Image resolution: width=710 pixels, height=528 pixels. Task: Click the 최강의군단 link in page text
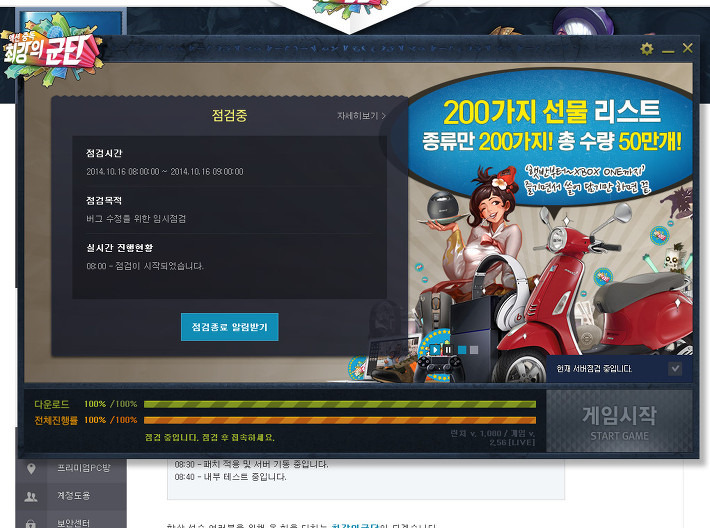[355, 525]
